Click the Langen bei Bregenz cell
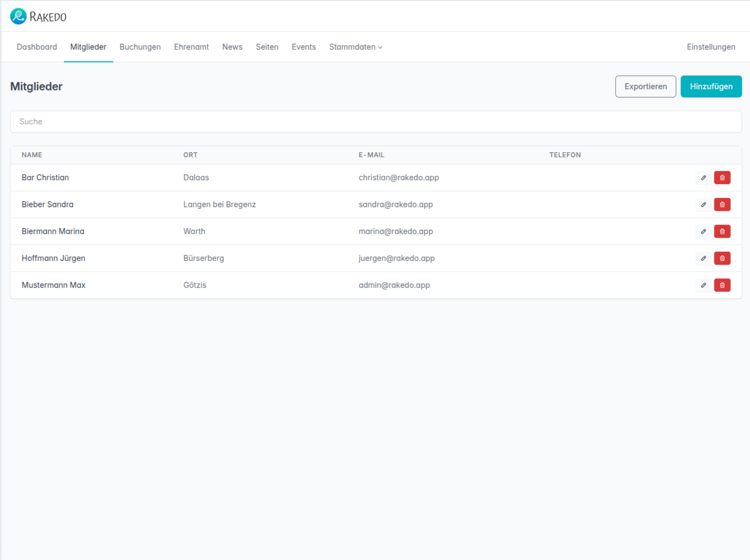Screen dimensions: 750x560 pos(220,204)
